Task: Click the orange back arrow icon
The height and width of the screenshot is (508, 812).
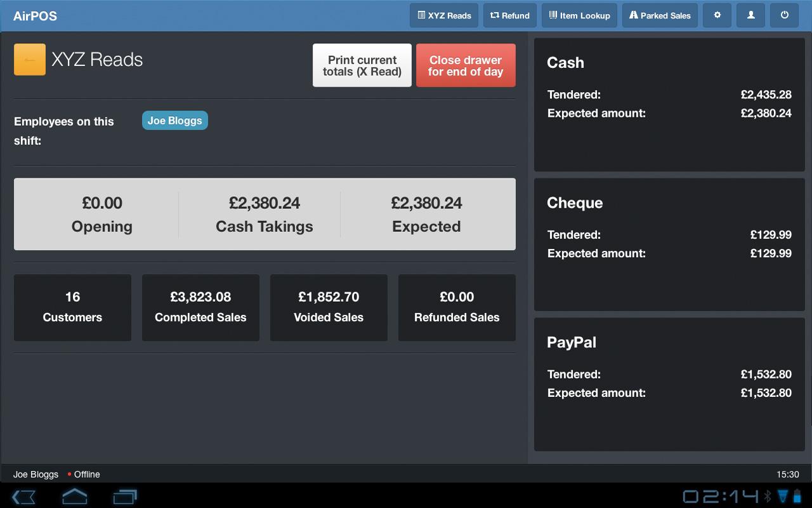Action: coord(30,60)
